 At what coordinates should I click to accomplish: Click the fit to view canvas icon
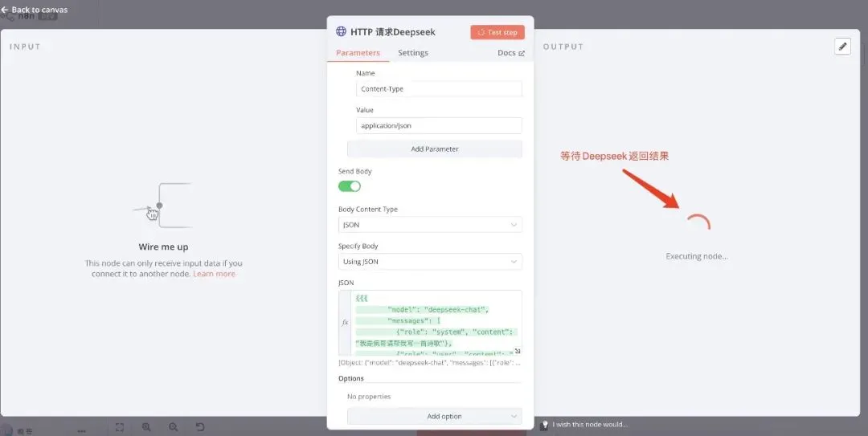coord(120,427)
